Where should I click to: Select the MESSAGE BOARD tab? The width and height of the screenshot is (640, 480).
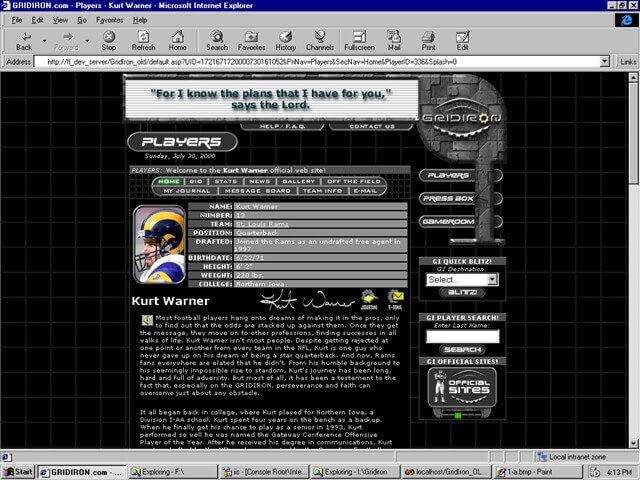(258, 191)
